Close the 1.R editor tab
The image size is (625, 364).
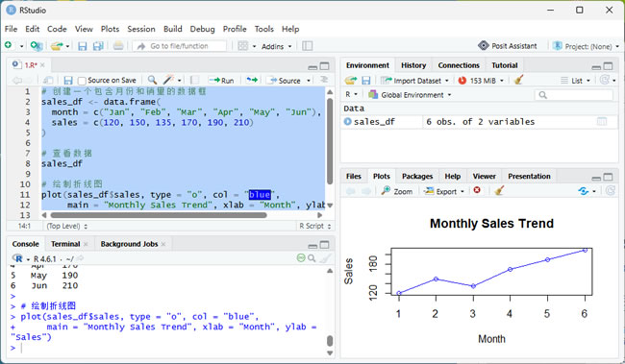click(x=42, y=65)
